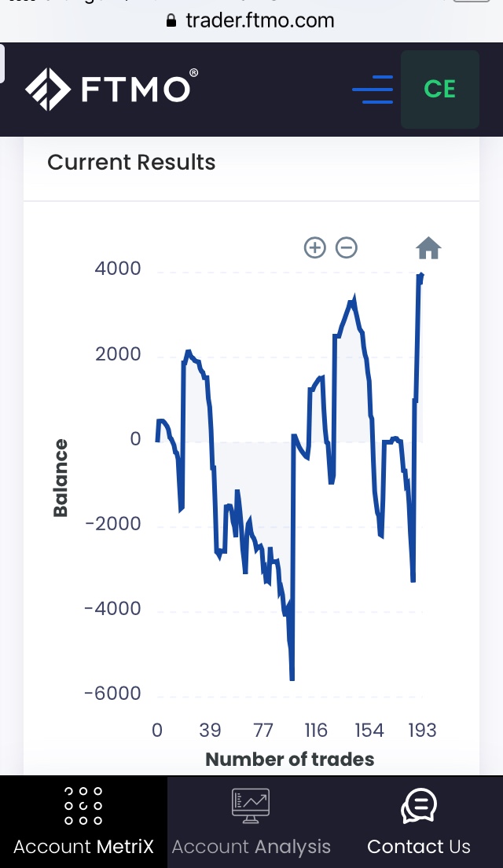Open the hamburger navigation menu

click(372, 90)
